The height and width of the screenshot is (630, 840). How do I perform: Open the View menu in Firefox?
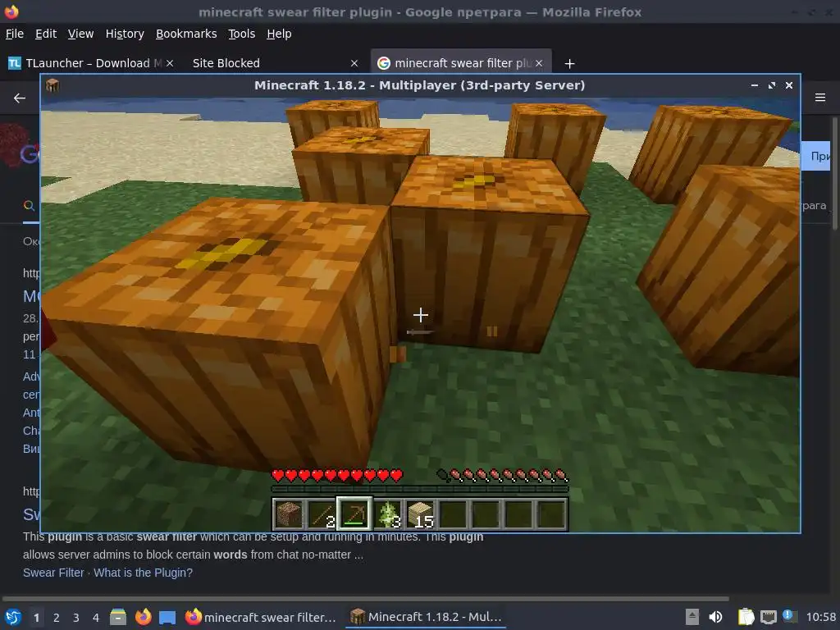pyautogui.click(x=81, y=34)
